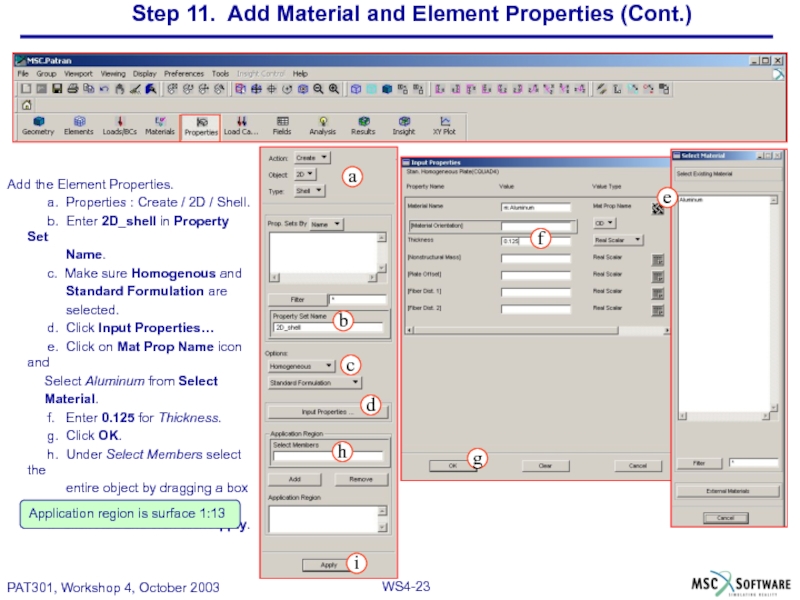800x600 pixels.
Task: Click External Materials button in Select Material
Action: (728, 491)
